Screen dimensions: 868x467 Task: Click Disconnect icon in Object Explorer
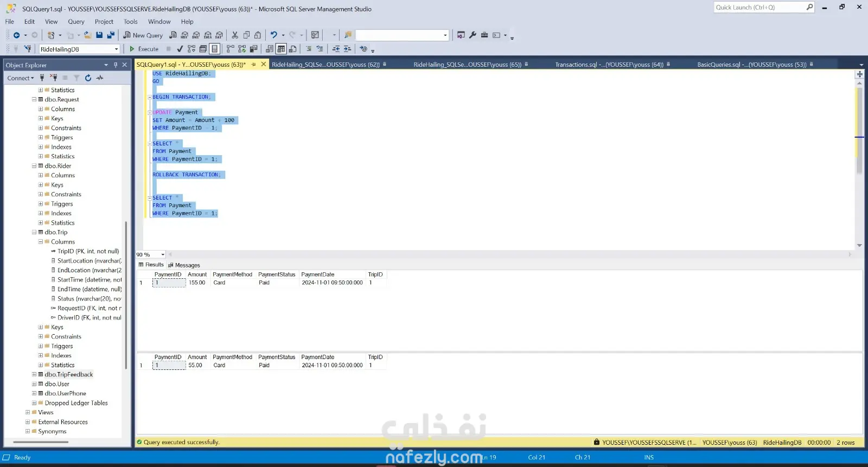[x=53, y=78]
